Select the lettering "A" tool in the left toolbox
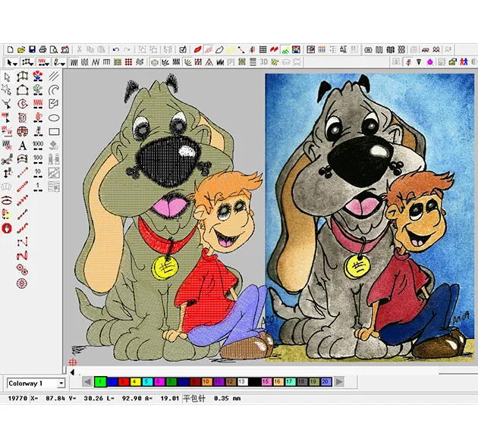 22,146
